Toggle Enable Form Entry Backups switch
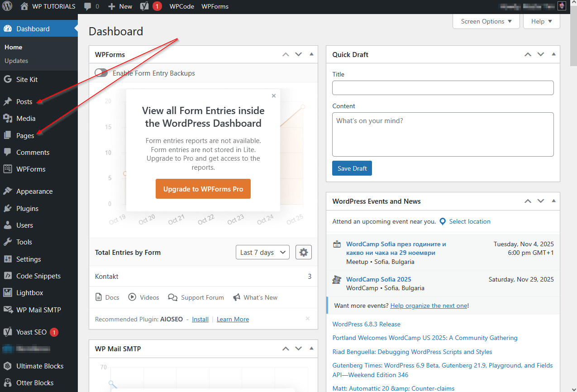Image resolution: width=577 pixels, height=392 pixels. click(101, 73)
